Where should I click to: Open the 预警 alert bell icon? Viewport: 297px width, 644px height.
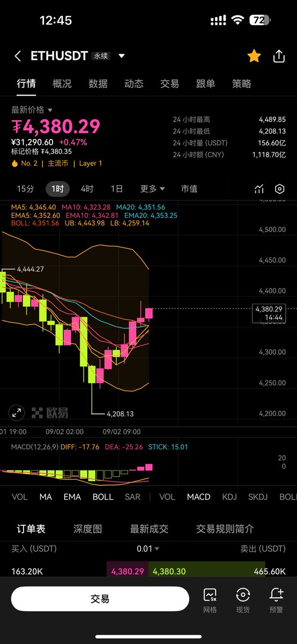pyautogui.click(x=276, y=599)
